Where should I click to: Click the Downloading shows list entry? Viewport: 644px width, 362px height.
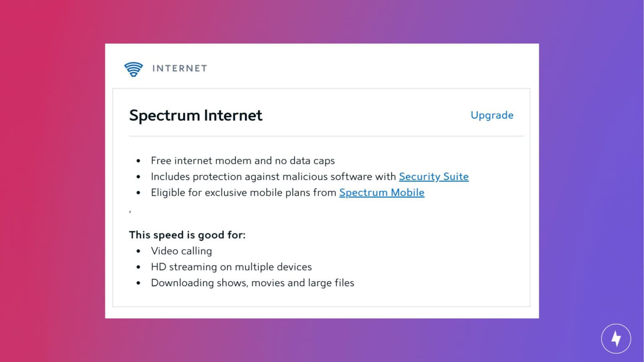(252, 282)
